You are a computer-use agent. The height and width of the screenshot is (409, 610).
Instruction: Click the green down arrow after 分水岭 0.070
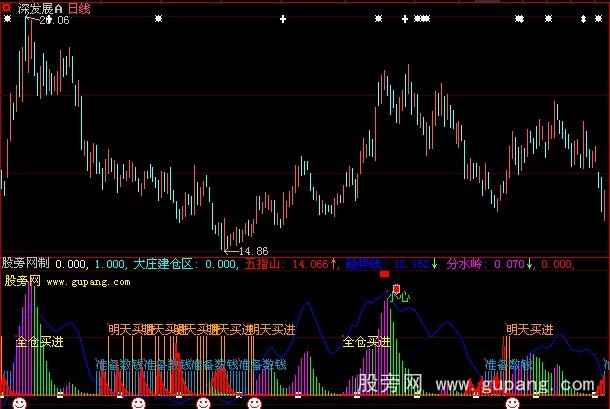point(529,264)
